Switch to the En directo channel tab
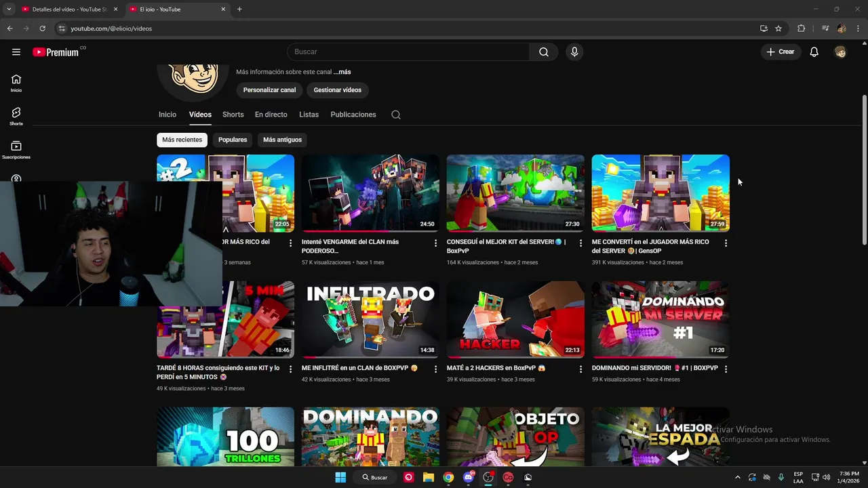868x488 pixels. point(271,115)
